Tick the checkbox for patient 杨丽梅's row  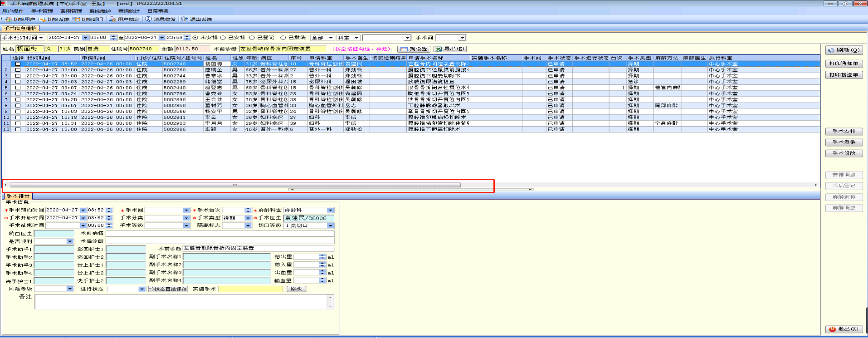tap(18, 64)
